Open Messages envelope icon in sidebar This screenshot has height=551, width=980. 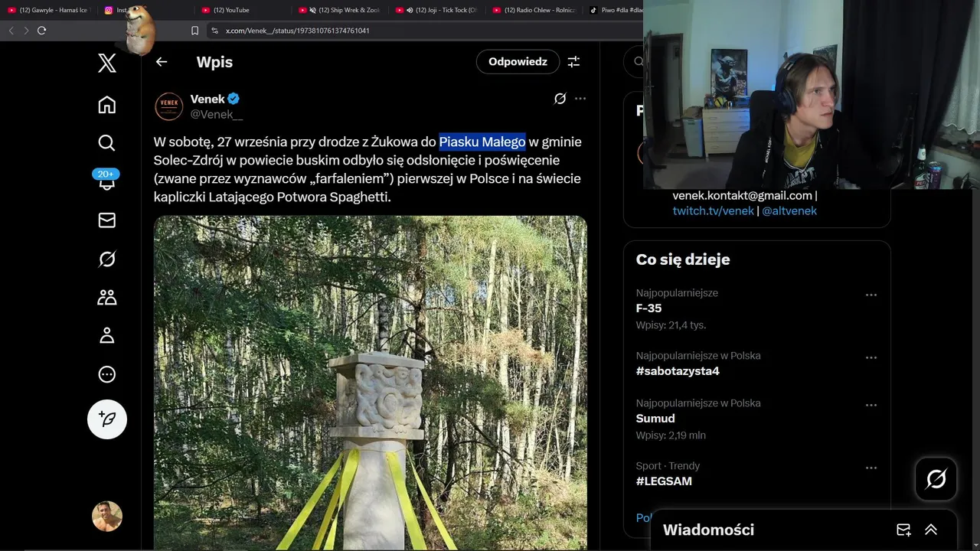[107, 220]
